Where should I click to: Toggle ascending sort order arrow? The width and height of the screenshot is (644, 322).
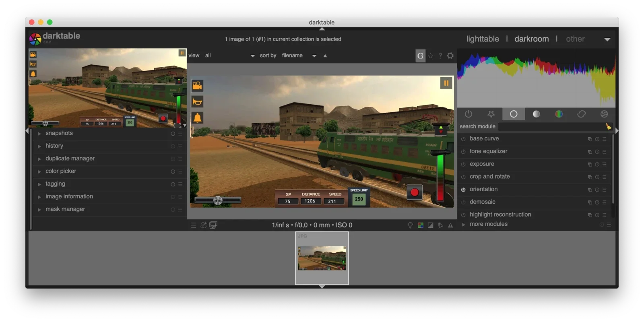(325, 56)
